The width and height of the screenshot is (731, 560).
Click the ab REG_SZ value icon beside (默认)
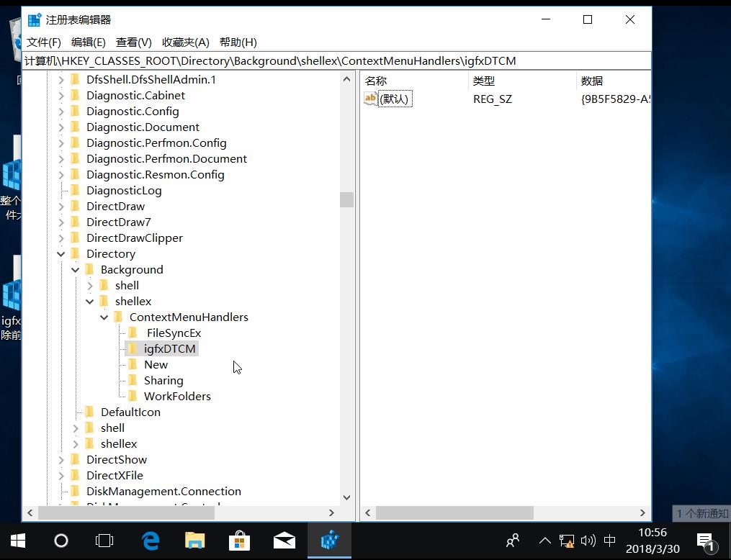369,99
